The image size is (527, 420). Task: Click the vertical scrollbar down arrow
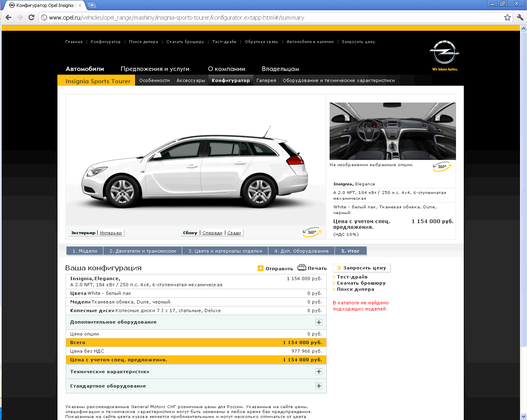tap(523, 416)
